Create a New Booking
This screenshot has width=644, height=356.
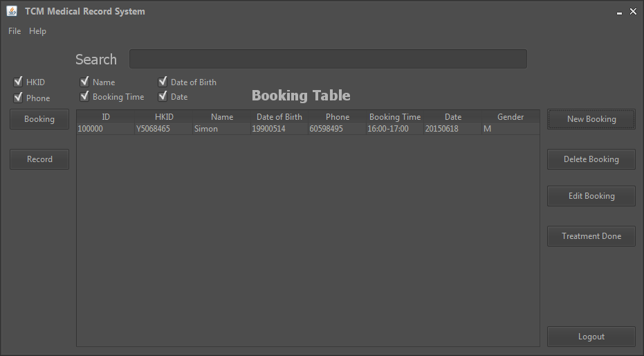coord(591,119)
